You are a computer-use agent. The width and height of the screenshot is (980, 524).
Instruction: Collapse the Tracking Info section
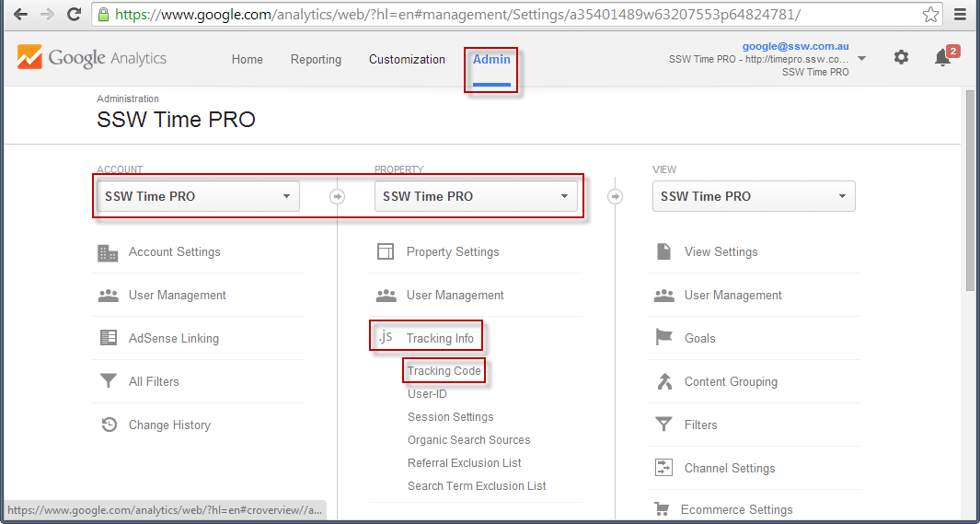(x=440, y=338)
